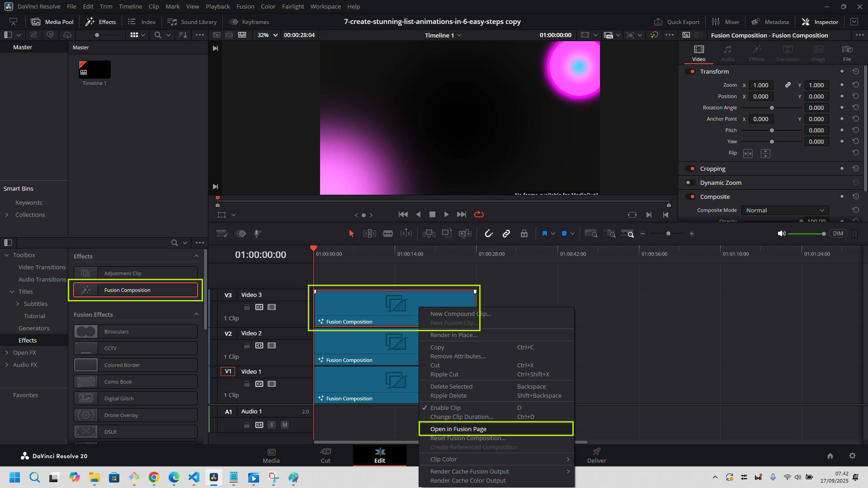This screenshot has height=488, width=868.
Task: Select the Blade edit mode tool
Action: pyautogui.click(x=388, y=234)
